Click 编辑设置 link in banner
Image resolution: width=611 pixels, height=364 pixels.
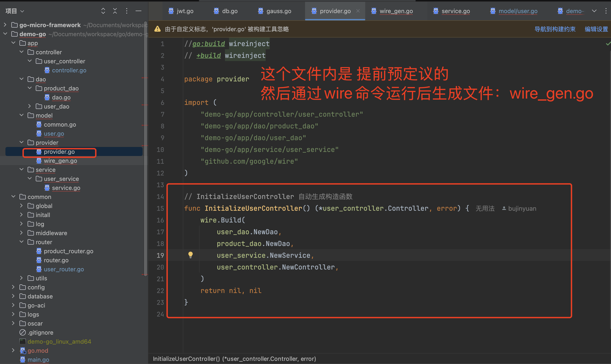click(x=596, y=29)
